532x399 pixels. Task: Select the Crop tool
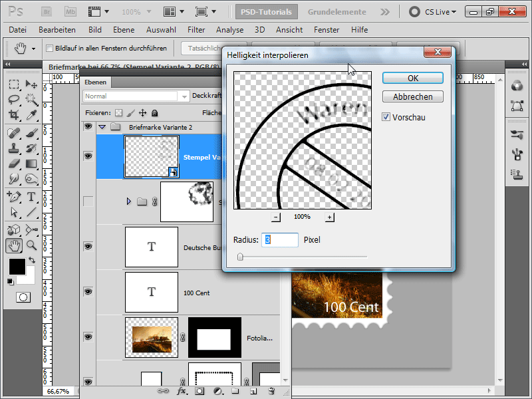14,114
